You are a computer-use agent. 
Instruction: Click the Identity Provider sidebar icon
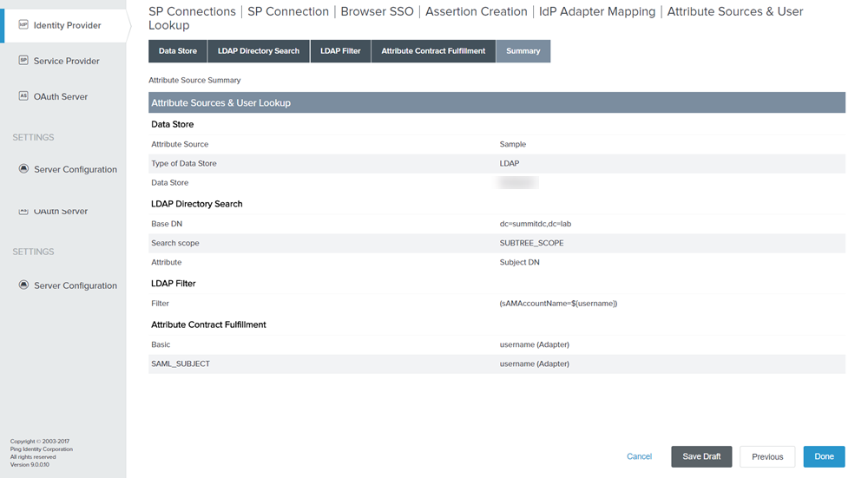pos(23,25)
